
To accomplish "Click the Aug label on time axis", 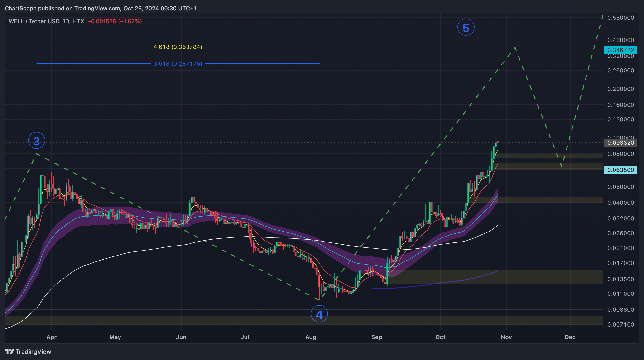I will click(x=311, y=337).
